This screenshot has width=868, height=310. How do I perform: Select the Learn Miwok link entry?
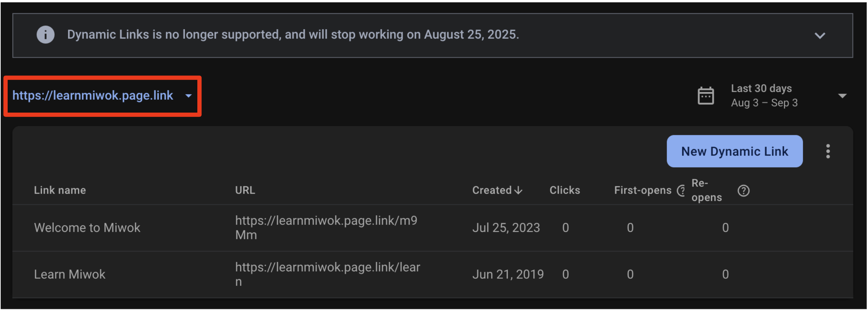(70, 274)
